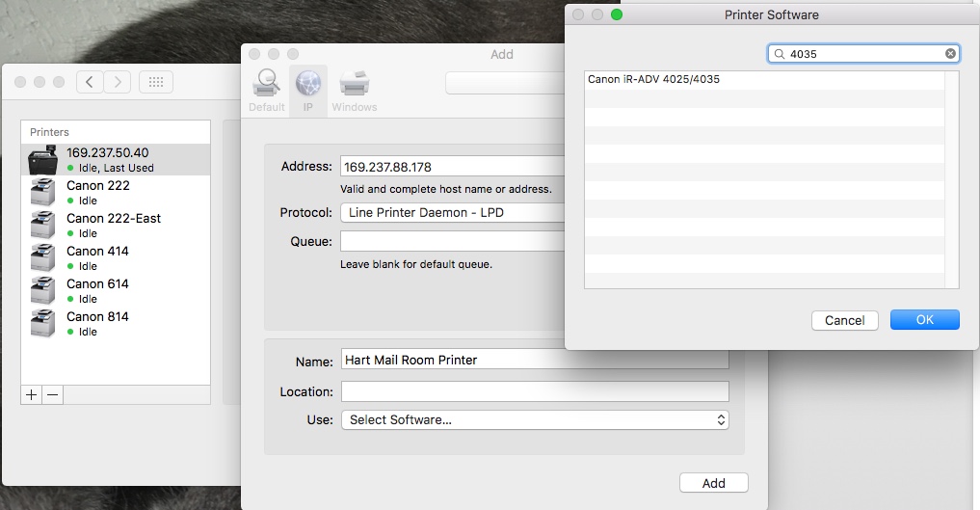This screenshot has width=980, height=510.
Task: Zoom the Printer Software window green button
Action: click(x=617, y=14)
